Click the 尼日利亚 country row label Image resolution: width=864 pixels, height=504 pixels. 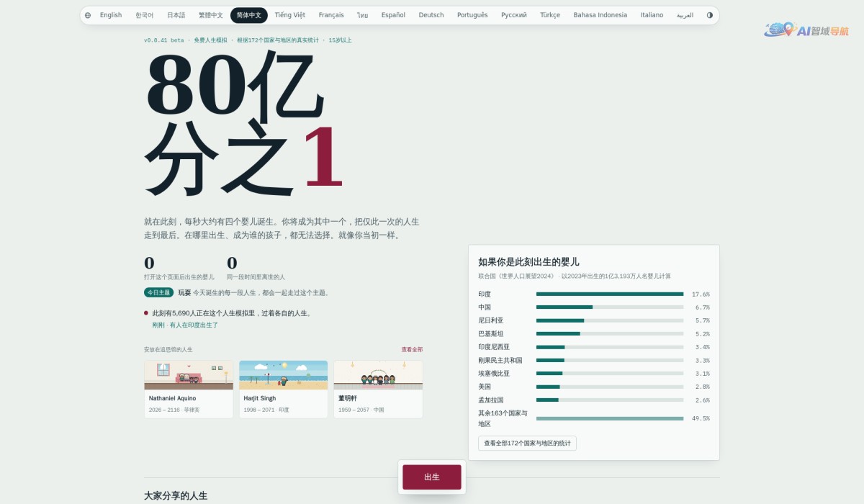[491, 320]
